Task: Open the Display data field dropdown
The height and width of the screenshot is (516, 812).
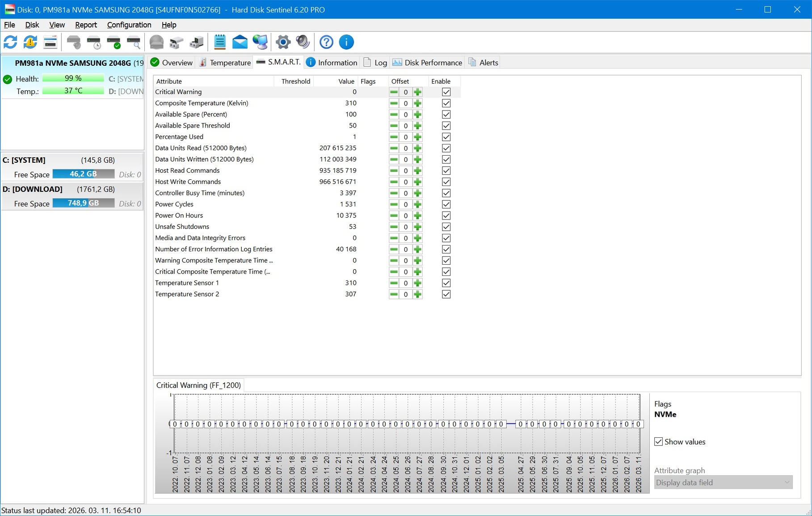Action: 723,482
